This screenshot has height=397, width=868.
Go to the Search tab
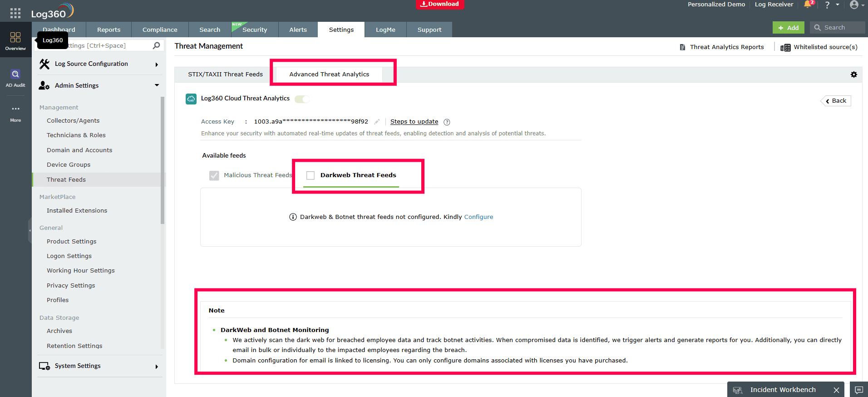(x=210, y=30)
